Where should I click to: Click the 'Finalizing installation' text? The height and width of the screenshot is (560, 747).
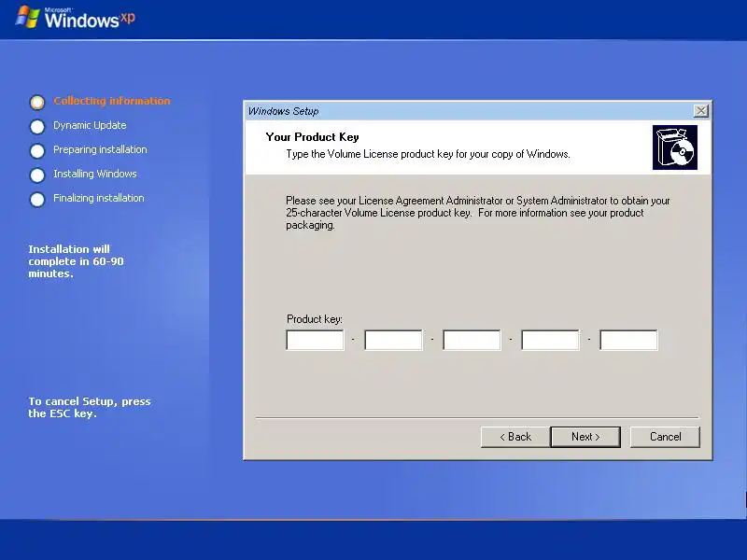(99, 198)
